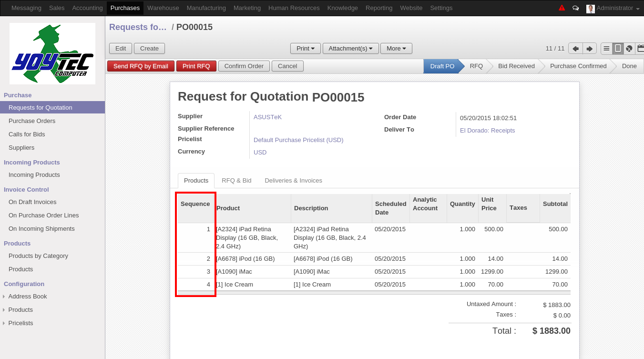Image resolution: width=644 pixels, height=359 pixels.
Task: Select the [1] Ice Cream product cell
Action: (x=253, y=285)
